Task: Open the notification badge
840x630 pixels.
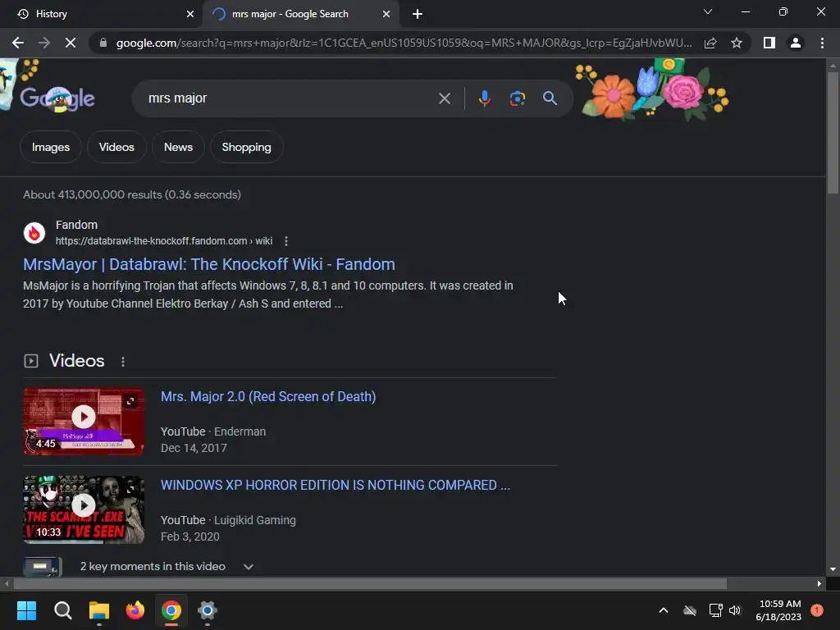Action: pyautogui.click(x=817, y=610)
